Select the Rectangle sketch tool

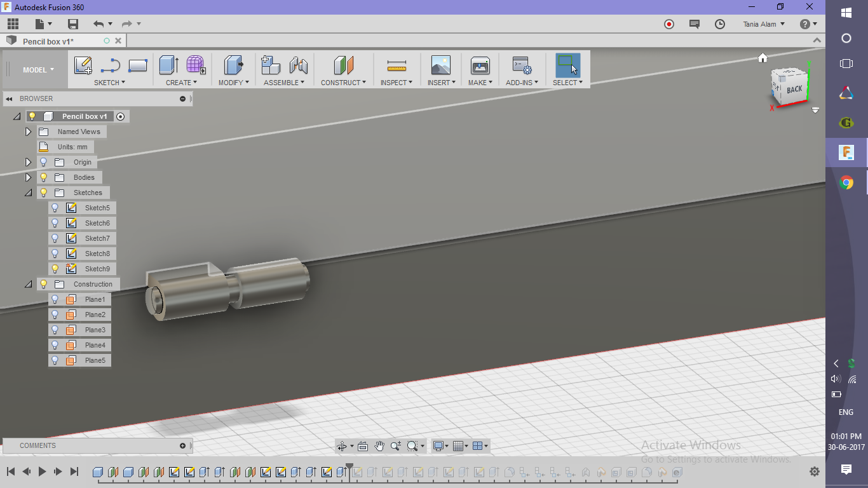coord(138,65)
